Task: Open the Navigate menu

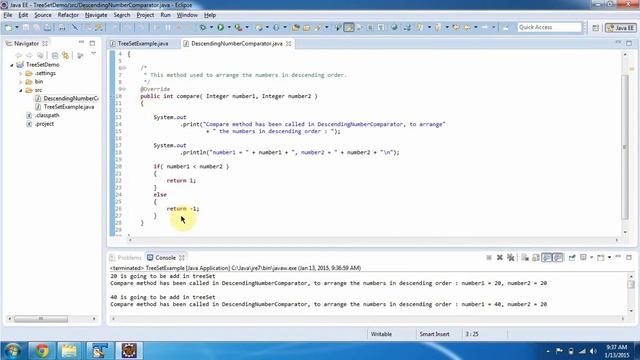Action: (x=96, y=15)
